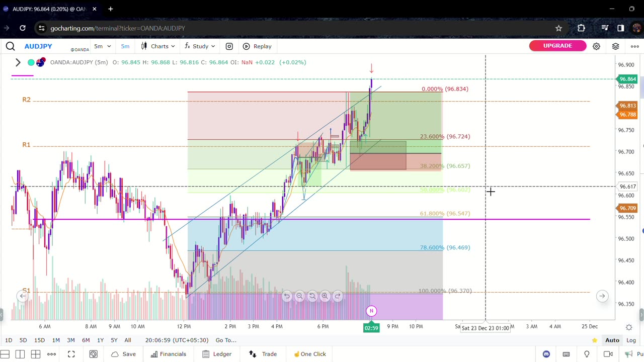Select four-grid layout icon
The image size is (644, 362).
point(36,354)
